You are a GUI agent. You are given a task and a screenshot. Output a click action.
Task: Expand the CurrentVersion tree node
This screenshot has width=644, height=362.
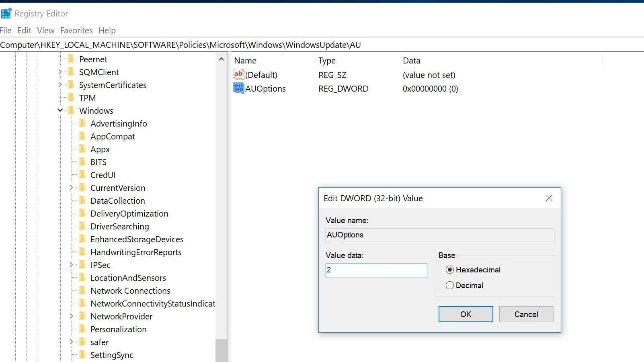click(x=71, y=188)
